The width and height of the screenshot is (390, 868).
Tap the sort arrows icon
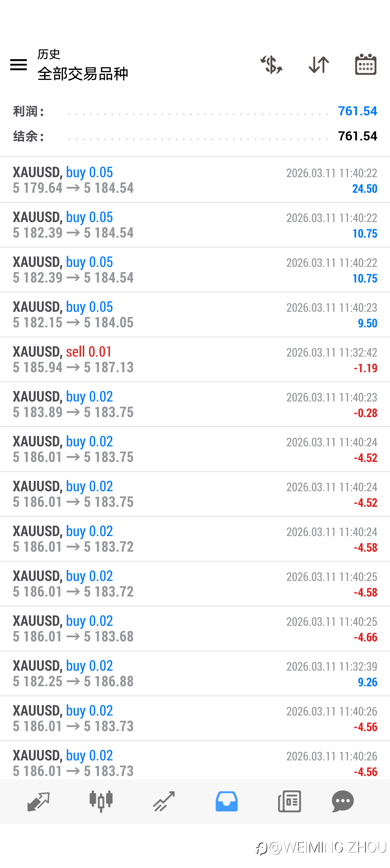click(318, 64)
